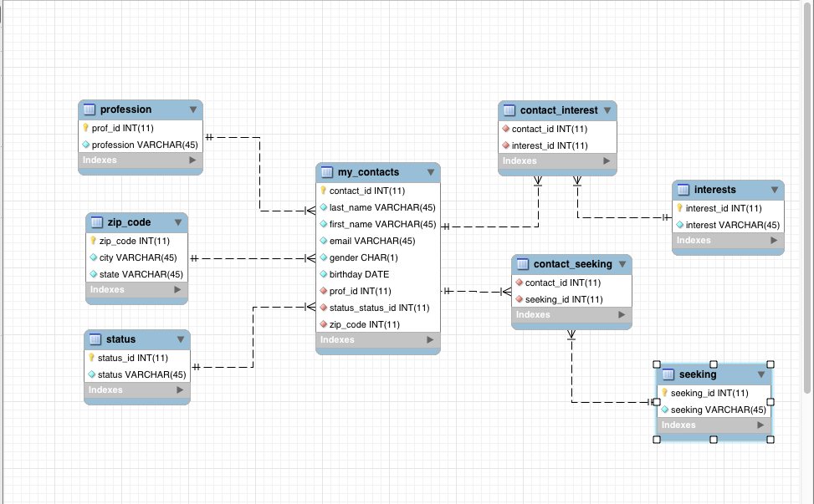Click the contact_interest table icon
The image size is (814, 504).
(509, 110)
